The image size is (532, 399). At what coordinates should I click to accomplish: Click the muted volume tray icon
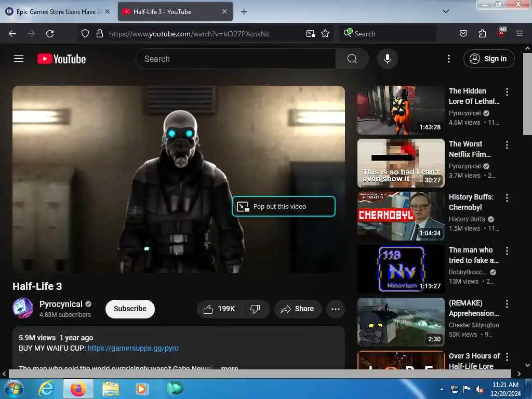[480, 390]
